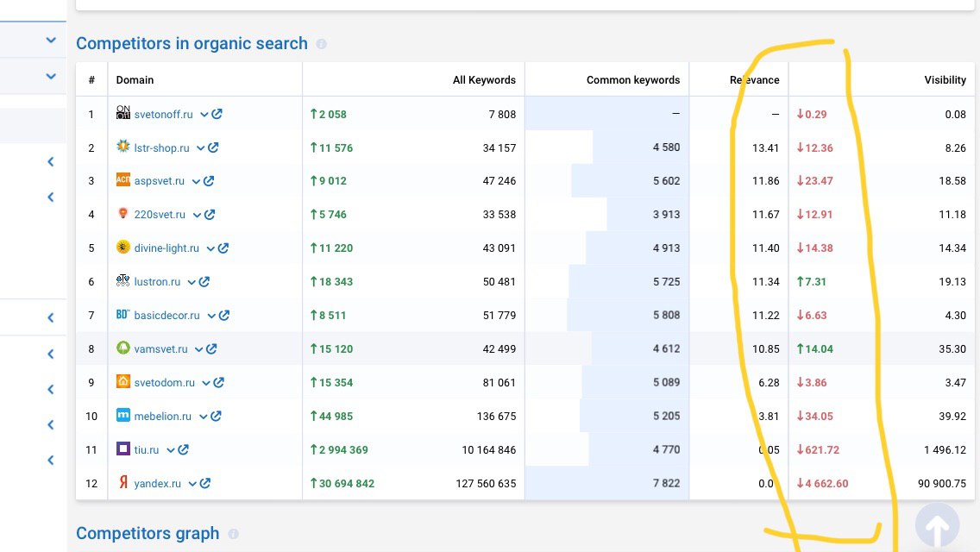Open yandex.ru external link icon
The width and height of the screenshot is (980, 552).
[205, 483]
